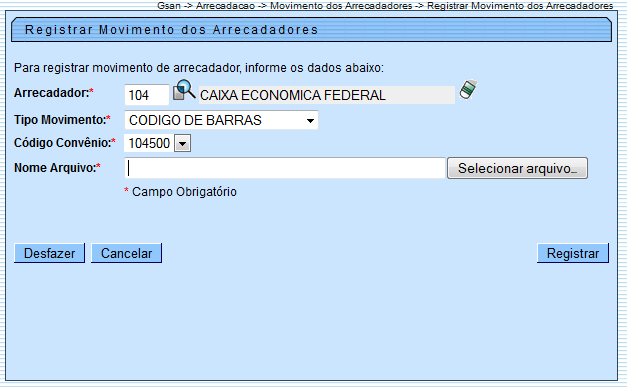Open the Arrecadador search magnifier icon
This screenshot has width=627, height=387.
[x=184, y=90]
